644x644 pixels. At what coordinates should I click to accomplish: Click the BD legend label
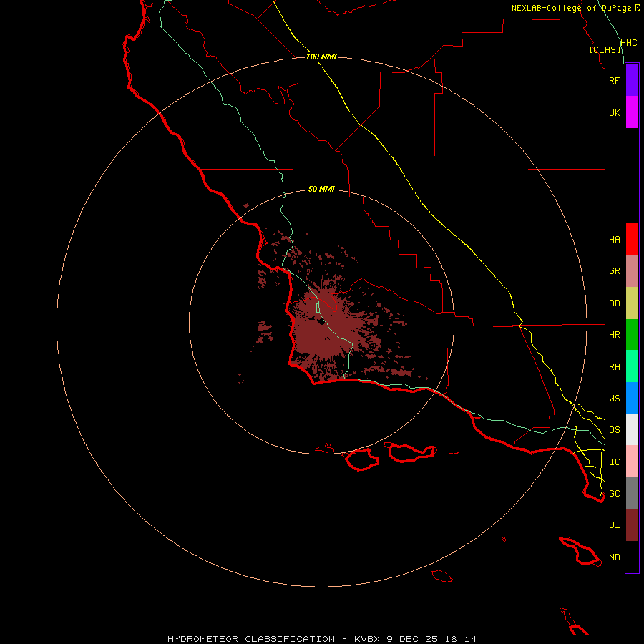click(614, 303)
